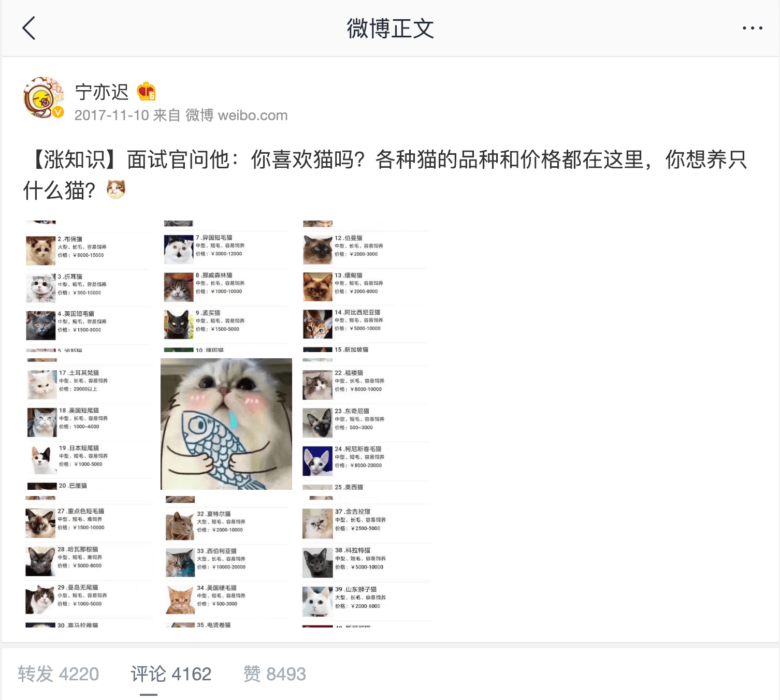
Task: Open the weibo.com source link
Action: [253, 115]
